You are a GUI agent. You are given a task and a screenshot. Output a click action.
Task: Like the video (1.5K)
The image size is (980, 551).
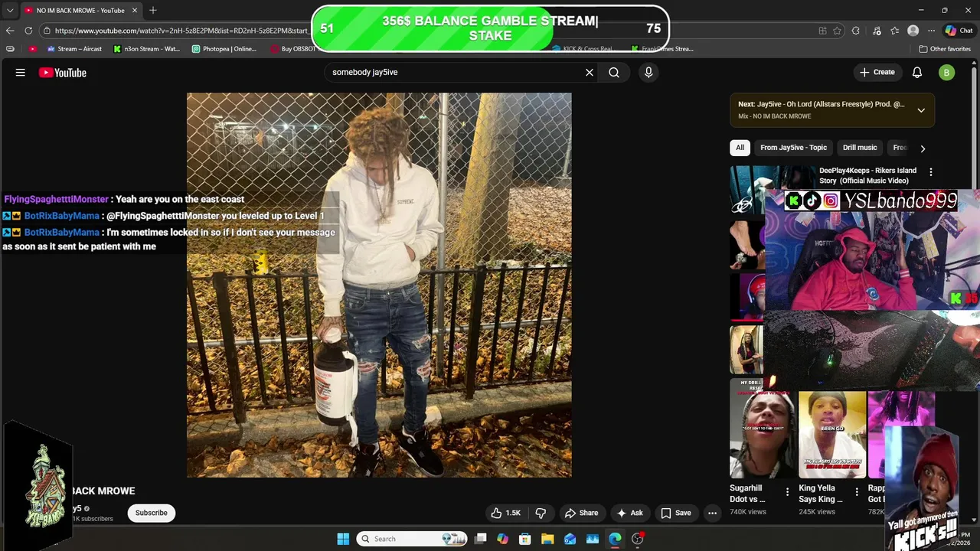[506, 513]
